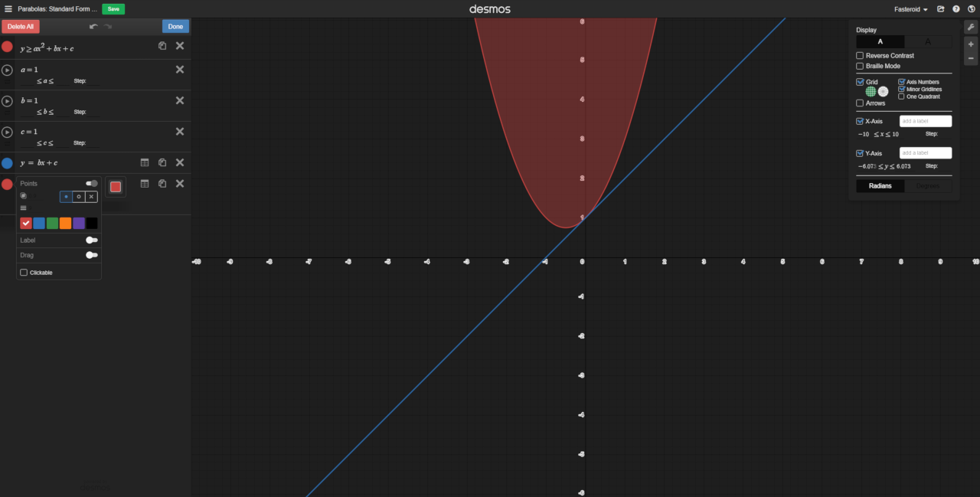980x497 pixels.
Task: Click Delete All to clear expressions
Action: coord(21,26)
